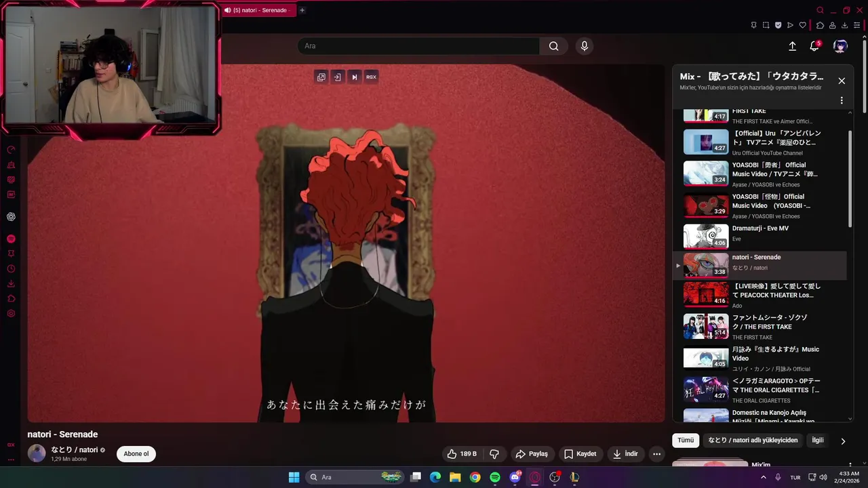Select the なとり / natori adlı yükleyiciden chip
This screenshot has width=868, height=488.
pyautogui.click(x=753, y=441)
